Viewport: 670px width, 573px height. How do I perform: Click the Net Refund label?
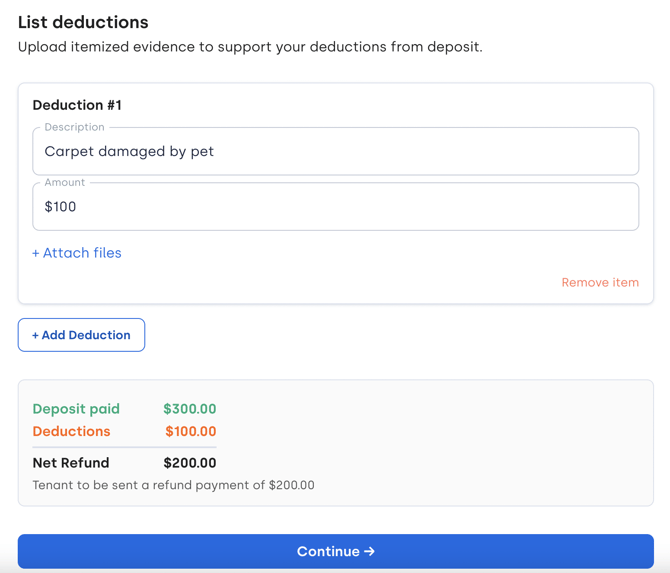[71, 463]
